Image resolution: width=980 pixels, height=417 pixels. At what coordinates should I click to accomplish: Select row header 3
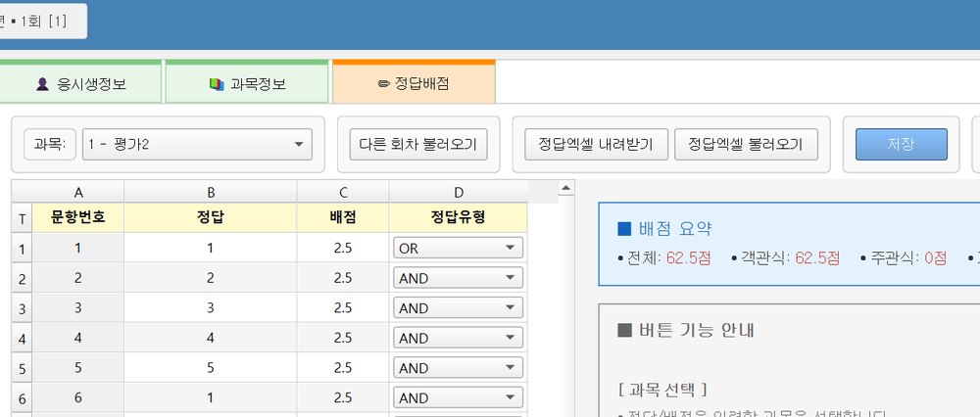[x=22, y=309]
